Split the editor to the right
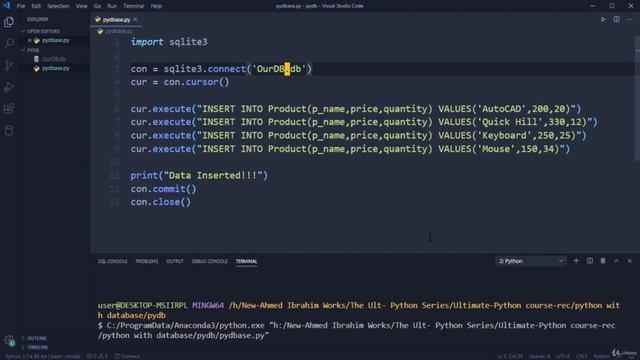 (616, 19)
